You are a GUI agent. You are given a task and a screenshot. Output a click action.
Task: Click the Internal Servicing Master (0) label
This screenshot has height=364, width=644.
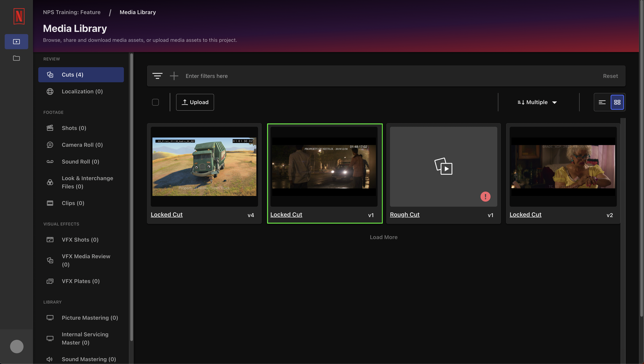coord(85,338)
